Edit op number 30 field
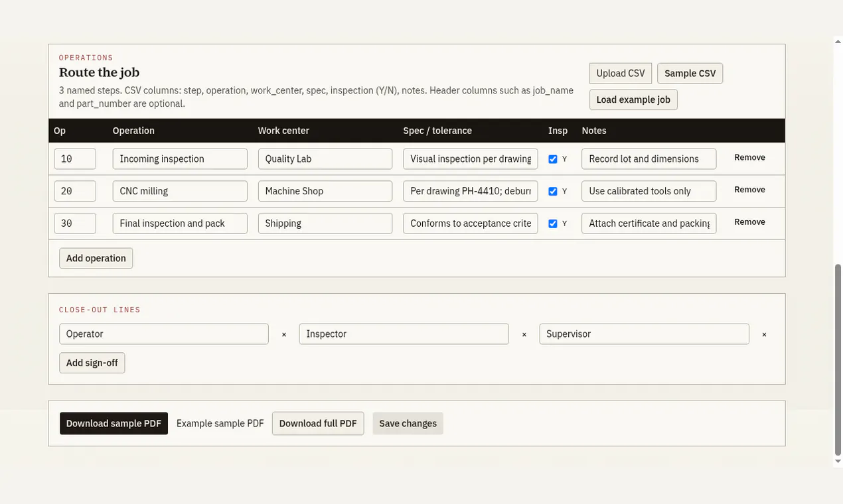Screen dimensions: 843x504 coord(75,224)
